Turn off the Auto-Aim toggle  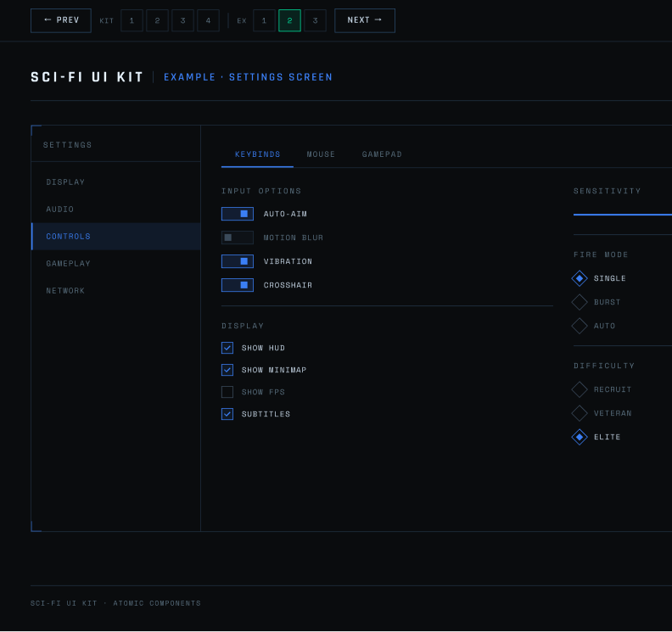(238, 214)
